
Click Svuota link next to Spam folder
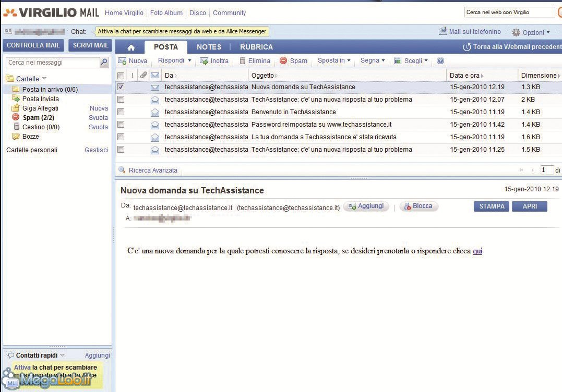98,117
